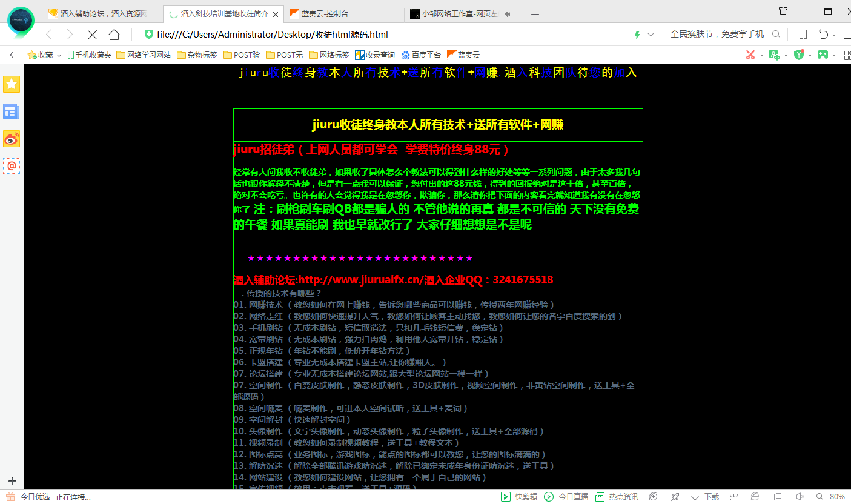The width and height of the screenshot is (851, 504).
Task: Click the search magnifier icon
Action: (x=776, y=35)
